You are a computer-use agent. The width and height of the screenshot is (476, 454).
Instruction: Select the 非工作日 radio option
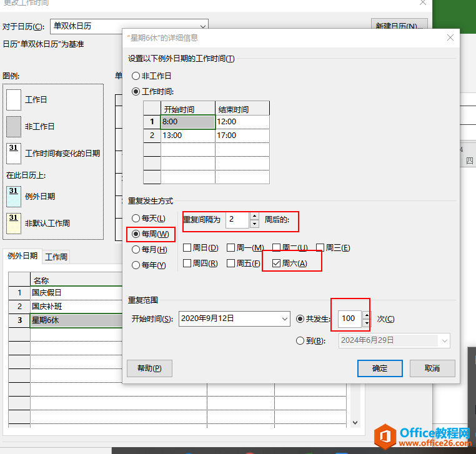[x=136, y=76]
